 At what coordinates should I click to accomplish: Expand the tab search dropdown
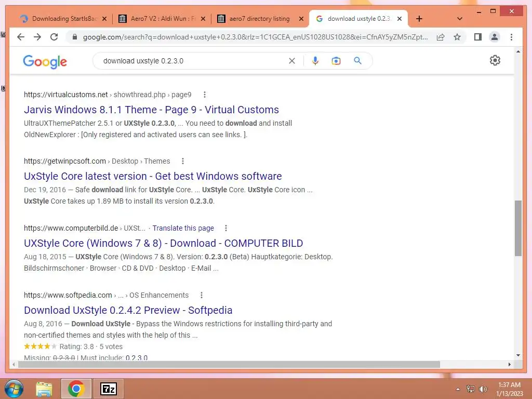point(460,19)
